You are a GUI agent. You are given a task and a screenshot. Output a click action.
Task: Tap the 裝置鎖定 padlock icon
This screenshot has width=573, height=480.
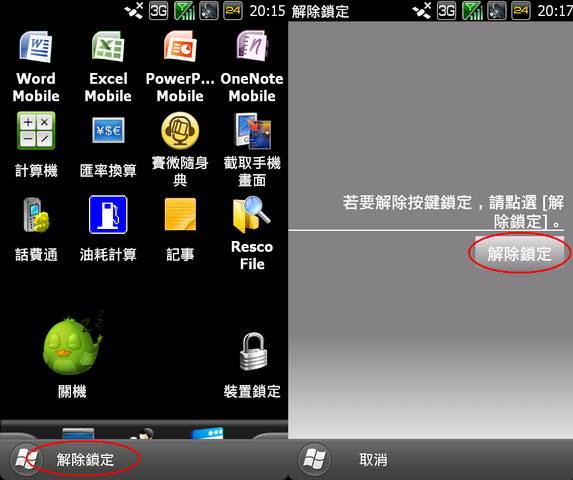click(x=253, y=351)
